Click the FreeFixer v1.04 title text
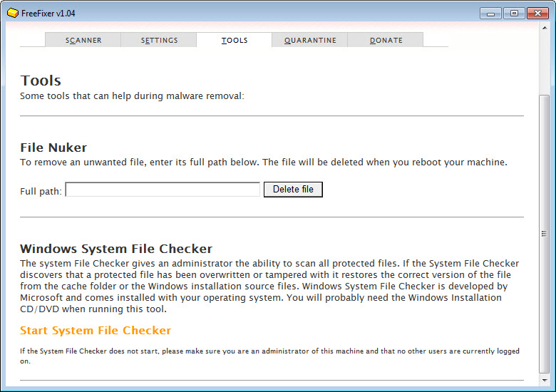556x392 pixels. pos(48,14)
